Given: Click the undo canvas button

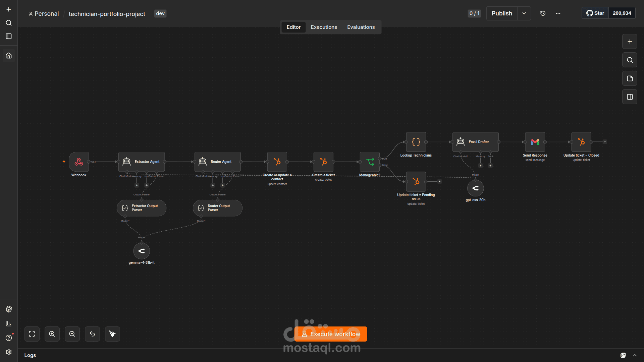Looking at the screenshot, I should 92,334.
